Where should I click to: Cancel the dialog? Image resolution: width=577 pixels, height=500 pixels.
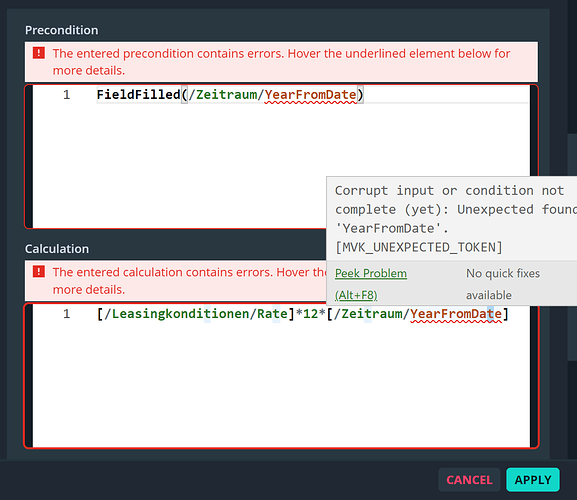tap(469, 480)
